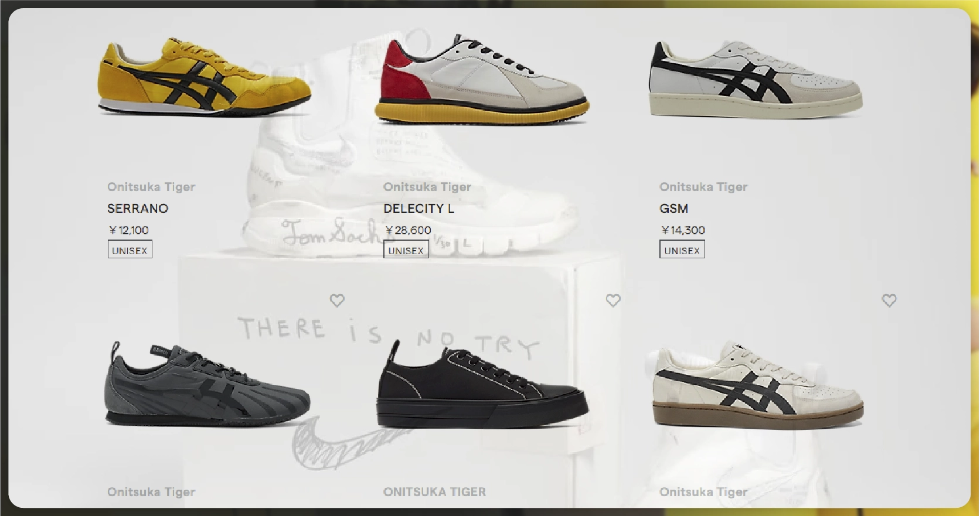This screenshot has height=516, width=980.
Task: Select the UNISEX tag under DELECITY L
Action: pos(406,250)
